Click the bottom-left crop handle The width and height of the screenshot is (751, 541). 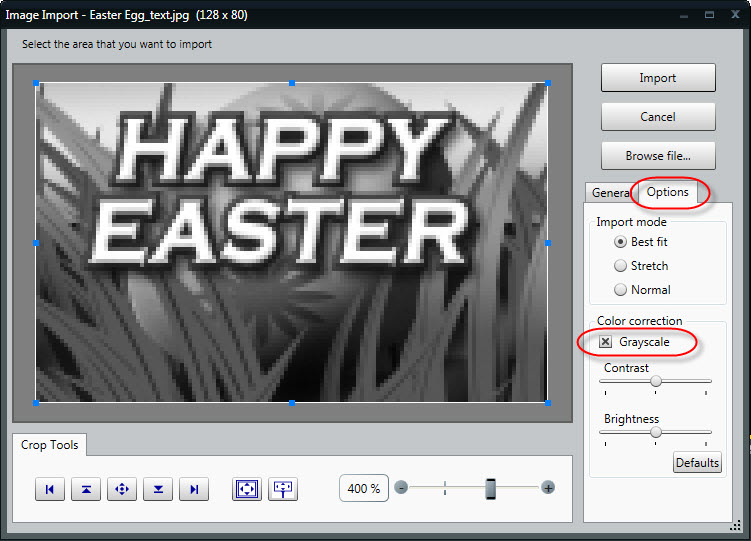36,403
